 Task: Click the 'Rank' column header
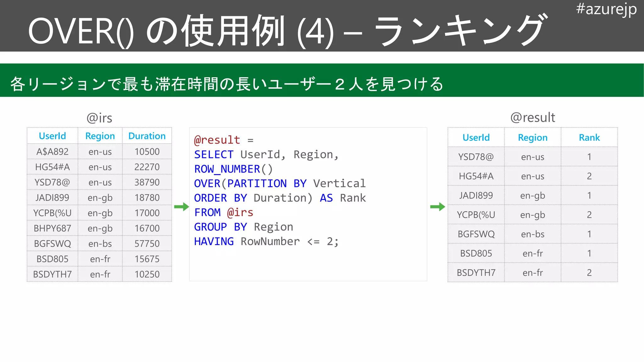[x=589, y=137]
